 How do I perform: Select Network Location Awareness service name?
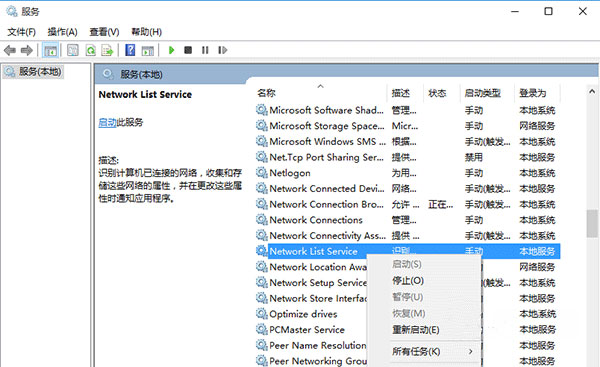318,267
